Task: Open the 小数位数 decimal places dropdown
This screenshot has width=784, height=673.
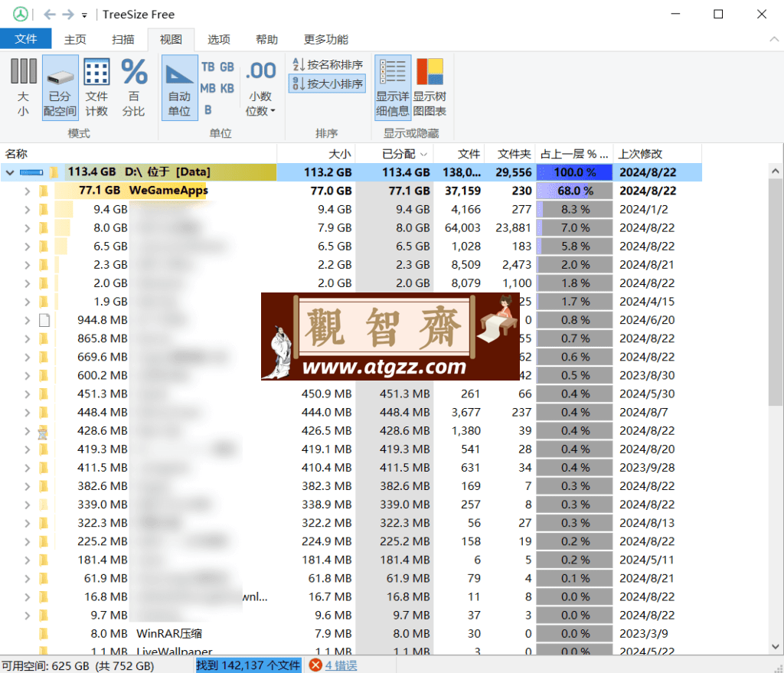Action: tap(260, 87)
